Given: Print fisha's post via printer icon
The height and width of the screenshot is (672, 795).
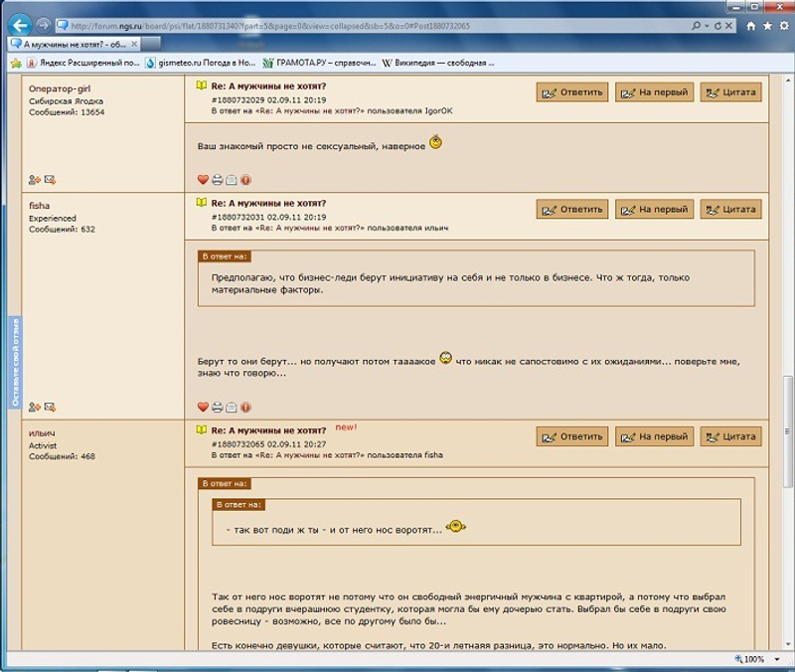Looking at the screenshot, I should pos(217,407).
